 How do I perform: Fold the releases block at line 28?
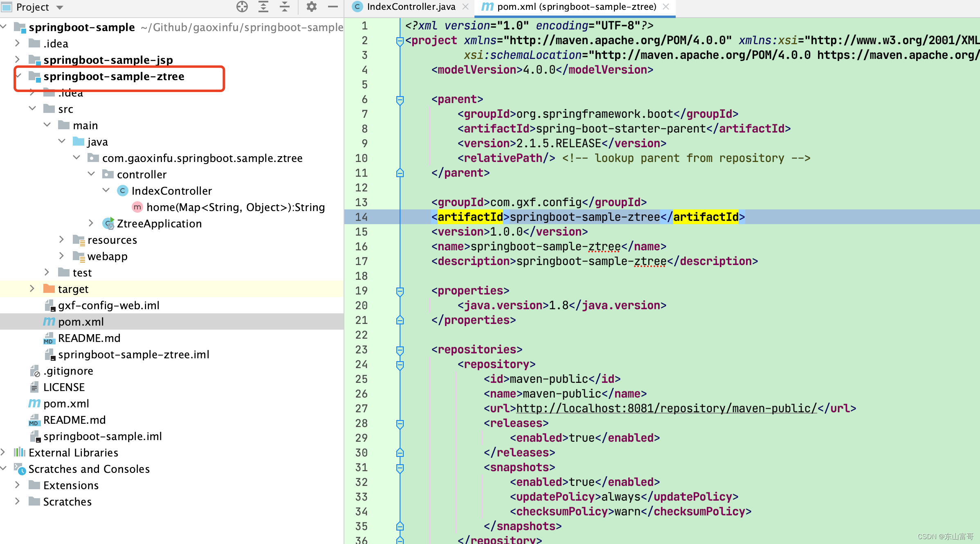coord(400,423)
